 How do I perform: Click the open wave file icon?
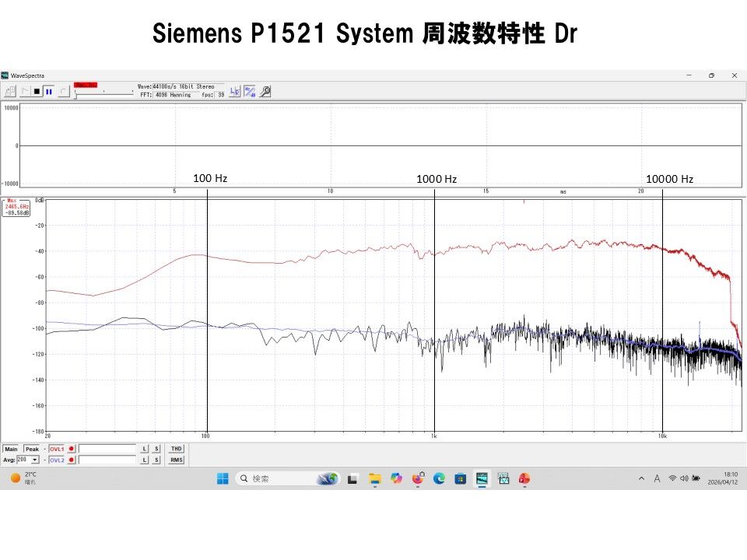click(x=10, y=91)
